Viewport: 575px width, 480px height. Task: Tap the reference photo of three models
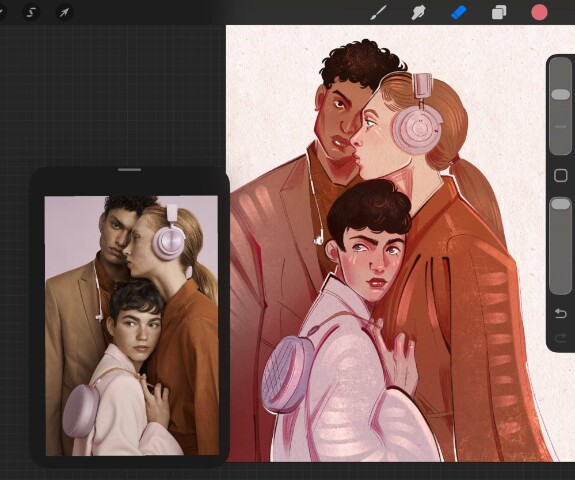coord(132,326)
